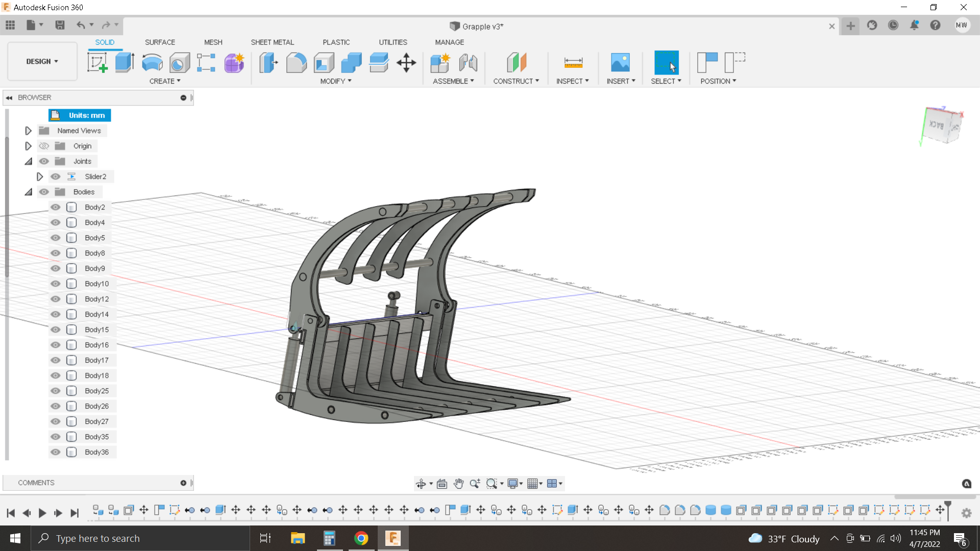This screenshot has width=980, height=551.
Task: Show the hidden Origin folder
Action: pyautogui.click(x=44, y=146)
